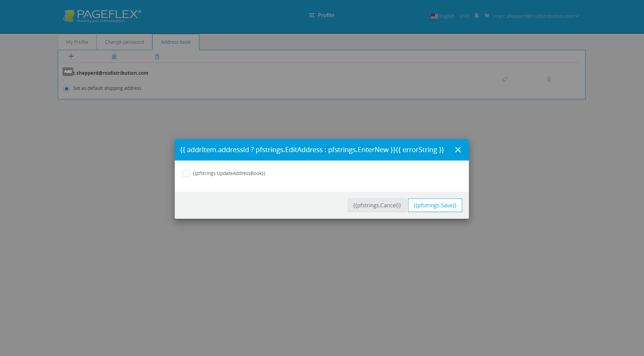Click the import address book icon
The width and height of the screenshot is (644, 356).
click(x=114, y=56)
